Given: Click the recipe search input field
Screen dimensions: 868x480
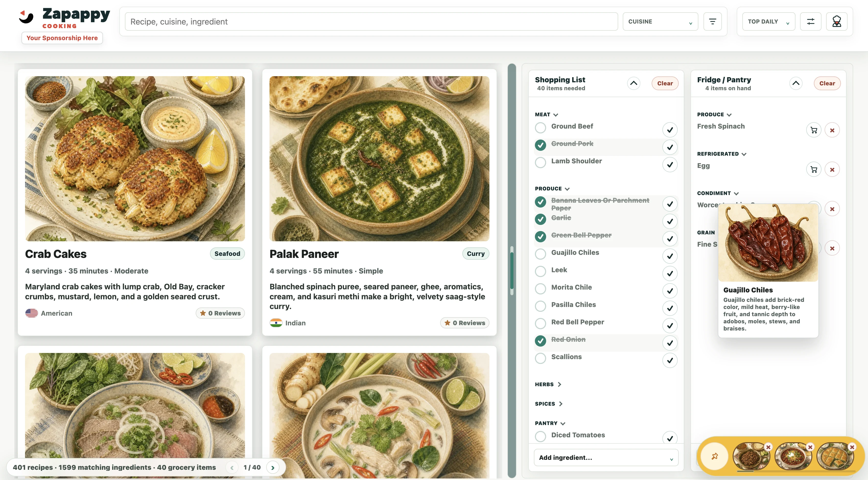Looking at the screenshot, I should coord(371,21).
